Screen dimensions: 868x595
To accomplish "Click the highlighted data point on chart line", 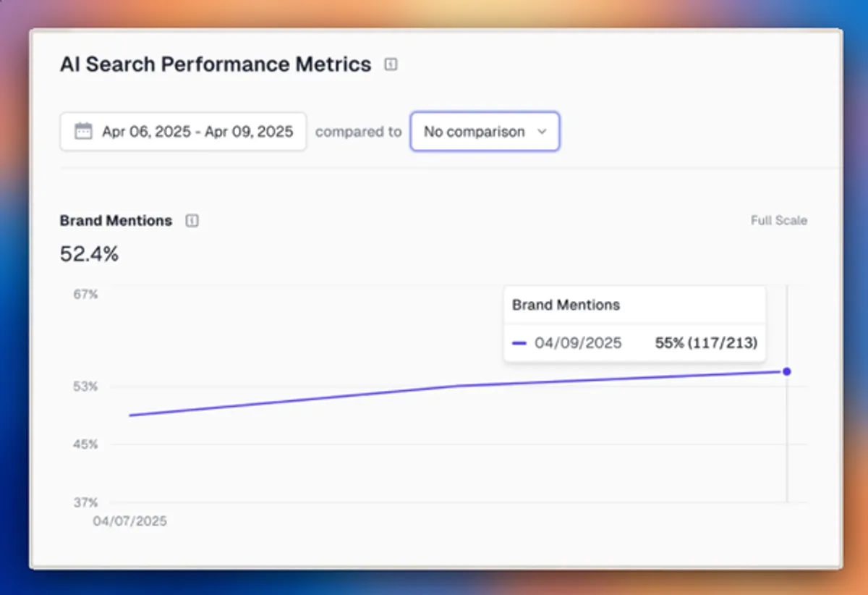I will click(x=787, y=371).
